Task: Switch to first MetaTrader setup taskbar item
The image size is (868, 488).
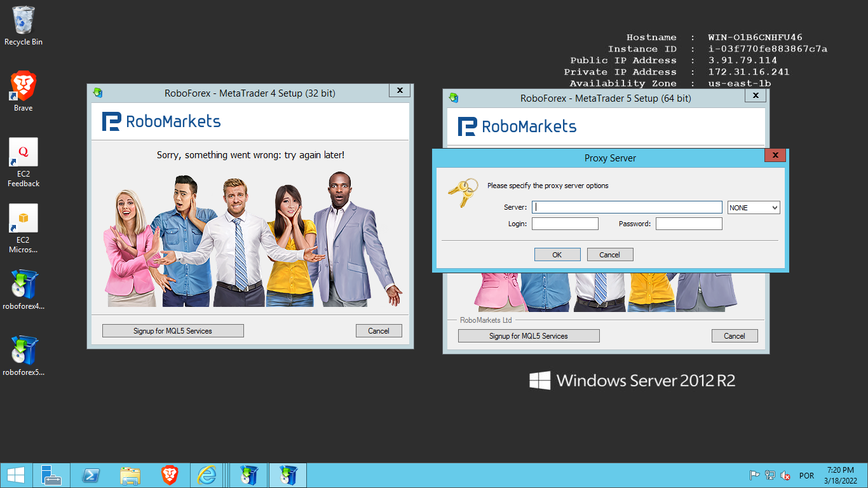Action: 248,475
